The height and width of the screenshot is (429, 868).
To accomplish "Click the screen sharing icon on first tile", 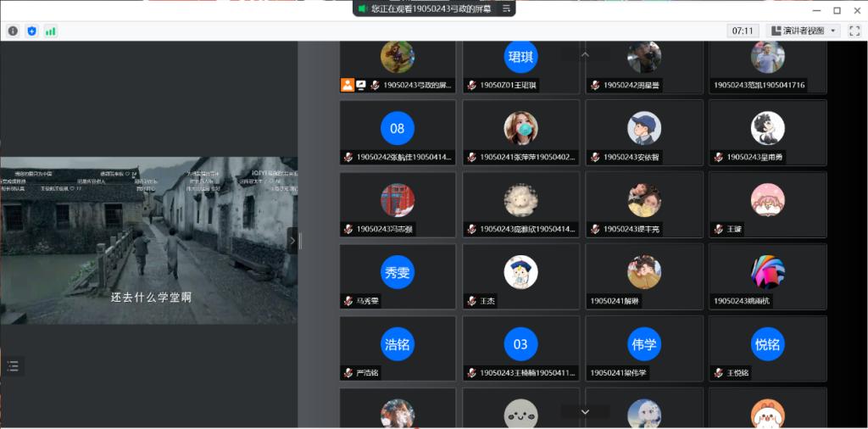I will click(x=360, y=85).
